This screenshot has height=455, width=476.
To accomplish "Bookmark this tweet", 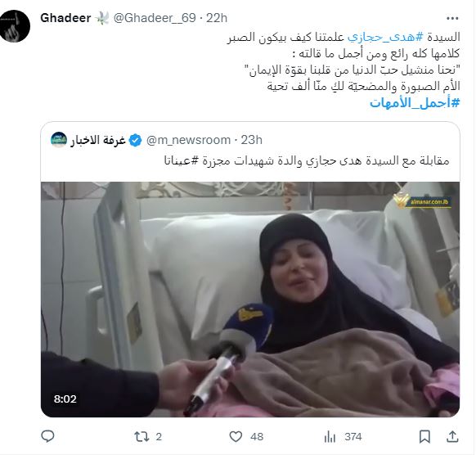I will click(x=424, y=437).
